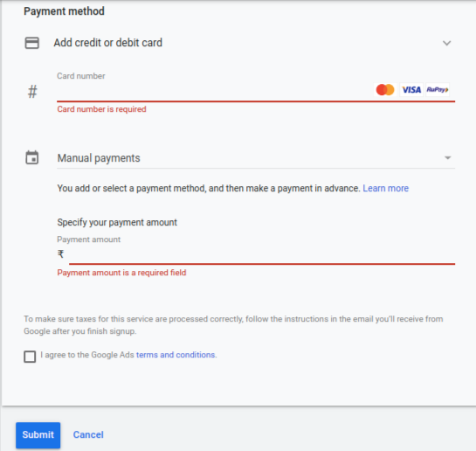Submit the payment form
476x451 pixels.
click(38, 435)
